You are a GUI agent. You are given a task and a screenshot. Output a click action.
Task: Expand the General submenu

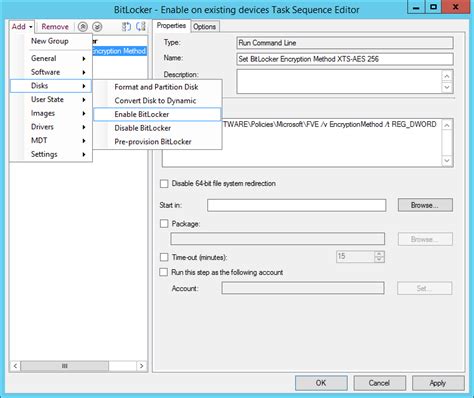click(x=51, y=58)
